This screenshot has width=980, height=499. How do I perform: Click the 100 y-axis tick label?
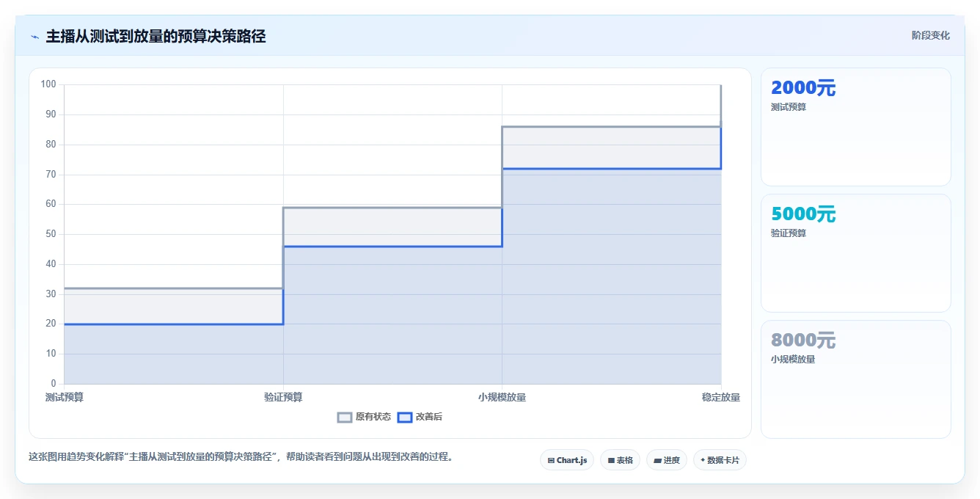(x=48, y=84)
